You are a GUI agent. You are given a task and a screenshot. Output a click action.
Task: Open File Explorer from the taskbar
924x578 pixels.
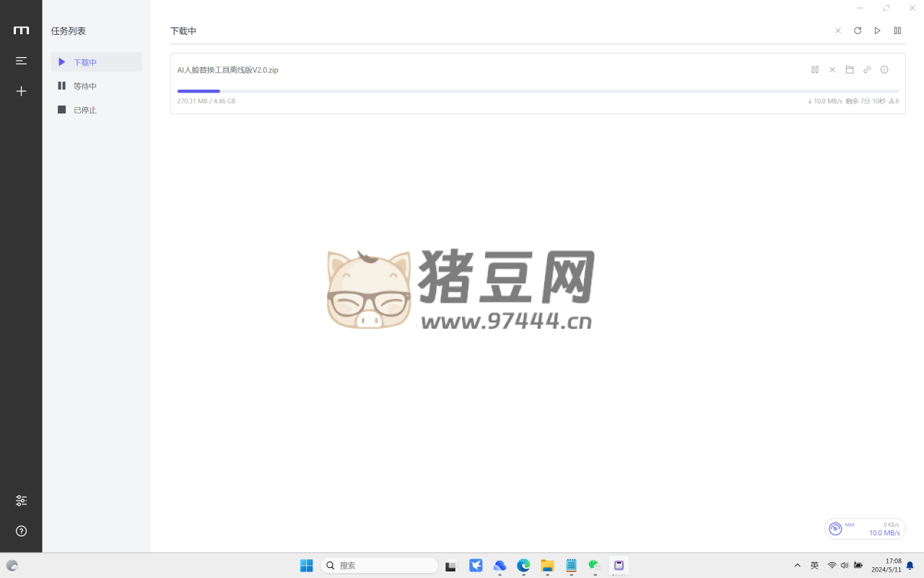point(547,565)
